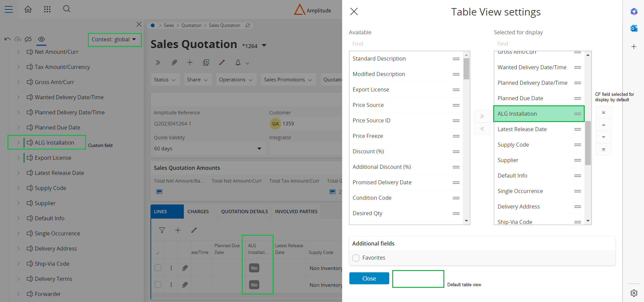This screenshot has width=644, height=302.
Task: Move selected column to top
Action: (x=604, y=112)
